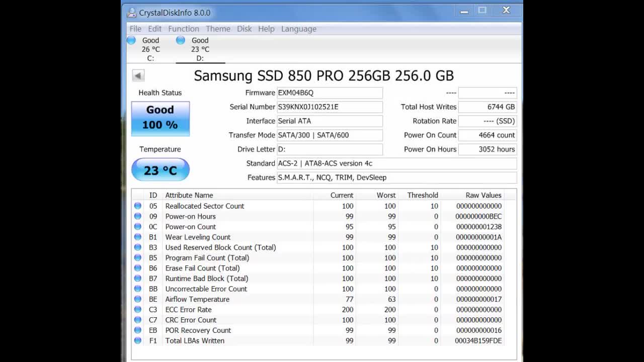This screenshot has height=362, width=644.
Task: Click status orb for Uncorrectable Error Count
Action: pyautogui.click(x=137, y=289)
